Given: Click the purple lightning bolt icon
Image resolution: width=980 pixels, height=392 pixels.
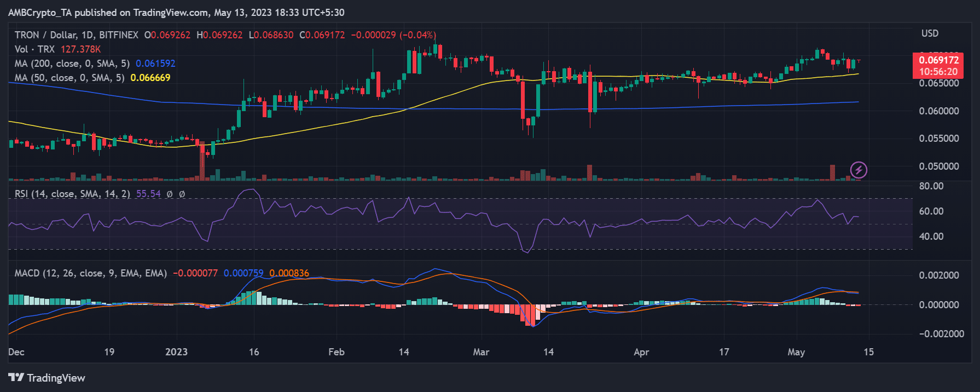Looking at the screenshot, I should (859, 170).
